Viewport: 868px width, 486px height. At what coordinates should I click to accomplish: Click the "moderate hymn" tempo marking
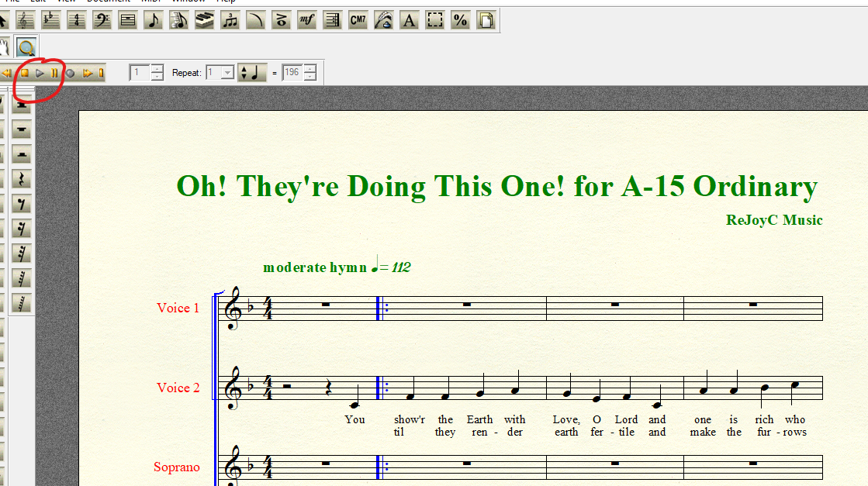pyautogui.click(x=315, y=267)
